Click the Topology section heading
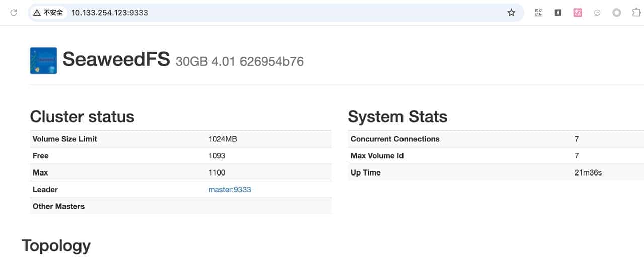Viewport: 644px width, 263px height. coord(56,246)
